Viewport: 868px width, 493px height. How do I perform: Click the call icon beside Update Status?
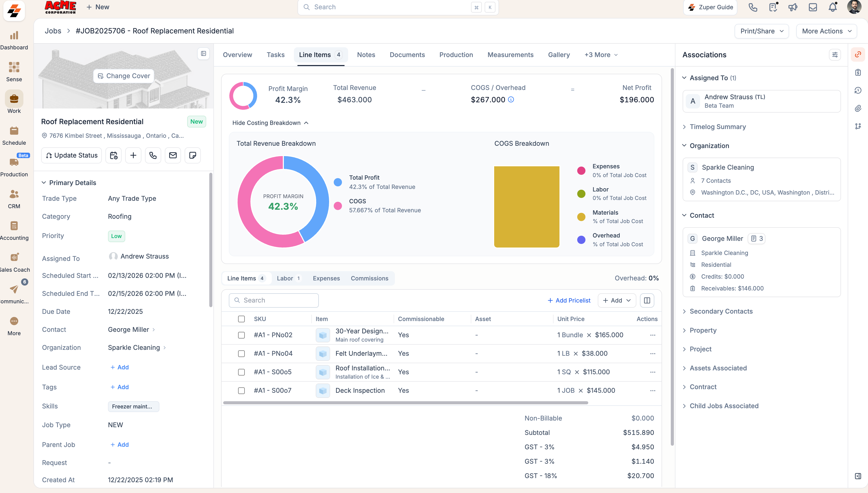(x=153, y=156)
